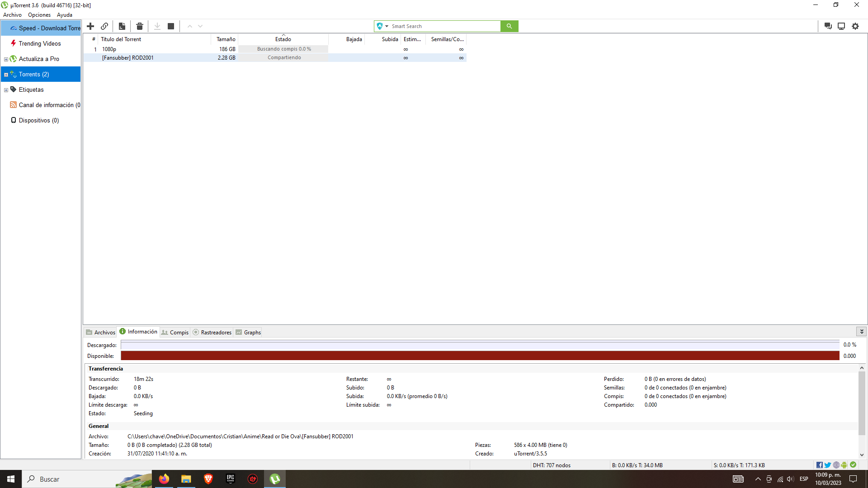
Task: Add a torrent with the plus icon
Action: coord(90,26)
